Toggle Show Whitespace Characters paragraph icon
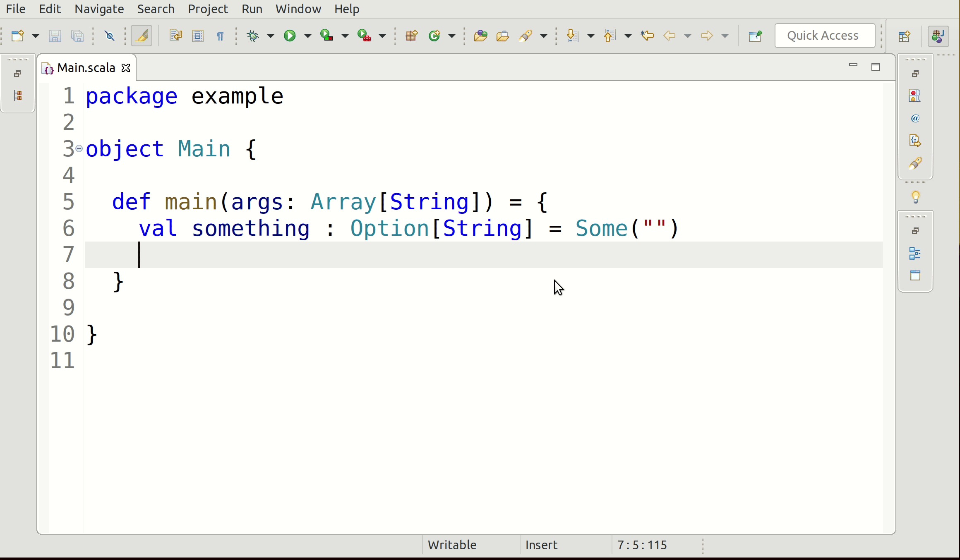Viewport: 960px width, 560px height. [220, 36]
